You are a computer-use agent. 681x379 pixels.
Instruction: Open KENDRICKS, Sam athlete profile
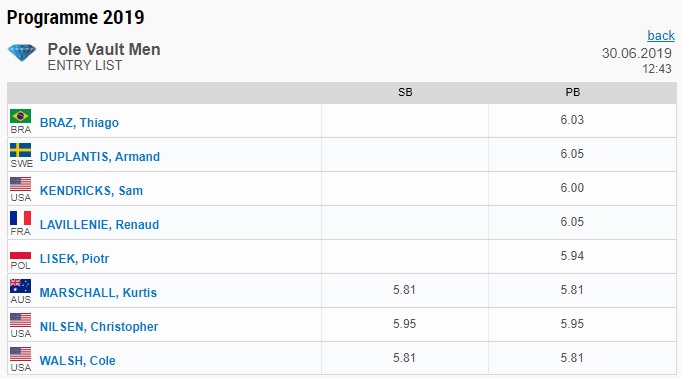(x=91, y=191)
